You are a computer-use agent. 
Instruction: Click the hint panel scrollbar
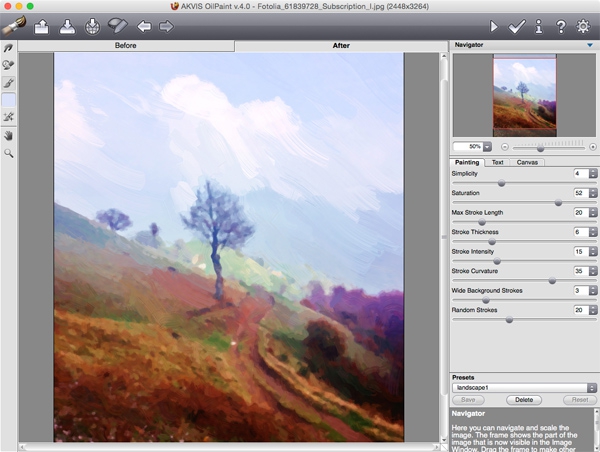pos(596,429)
